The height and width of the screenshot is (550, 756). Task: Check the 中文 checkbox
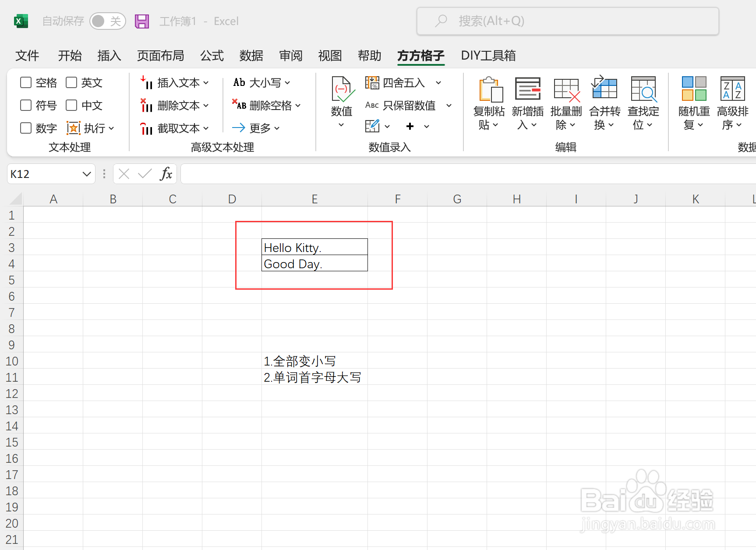(71, 105)
